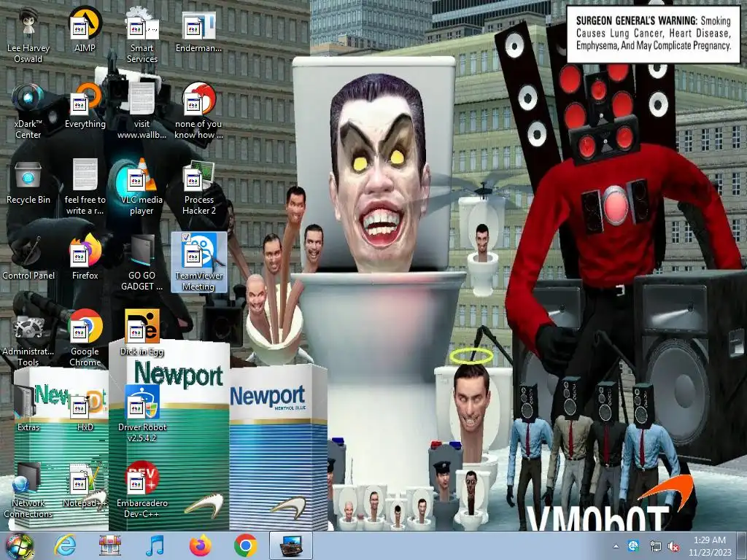Screen dimensions: 747x560
Task: Open xDark Center desktop icon
Action: pos(28,112)
